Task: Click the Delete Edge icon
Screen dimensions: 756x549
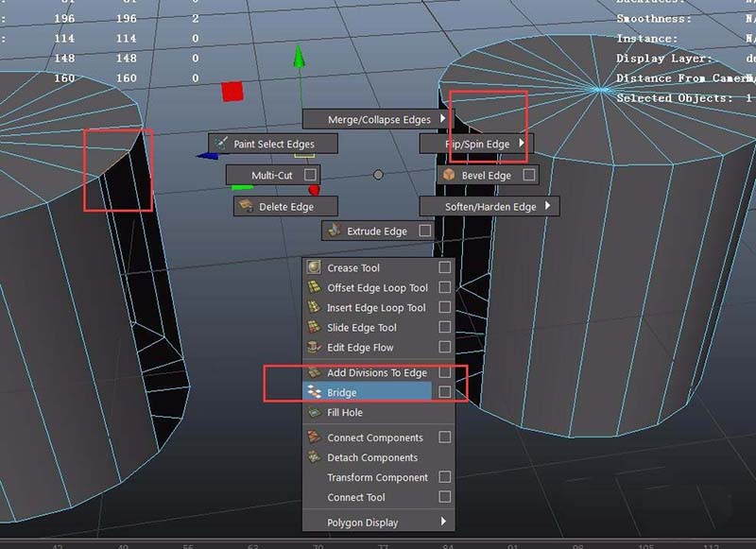Action: tap(246, 206)
